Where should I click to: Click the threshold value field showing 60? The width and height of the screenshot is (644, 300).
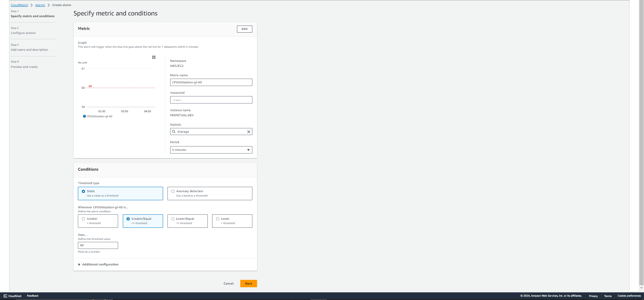[x=98, y=245]
